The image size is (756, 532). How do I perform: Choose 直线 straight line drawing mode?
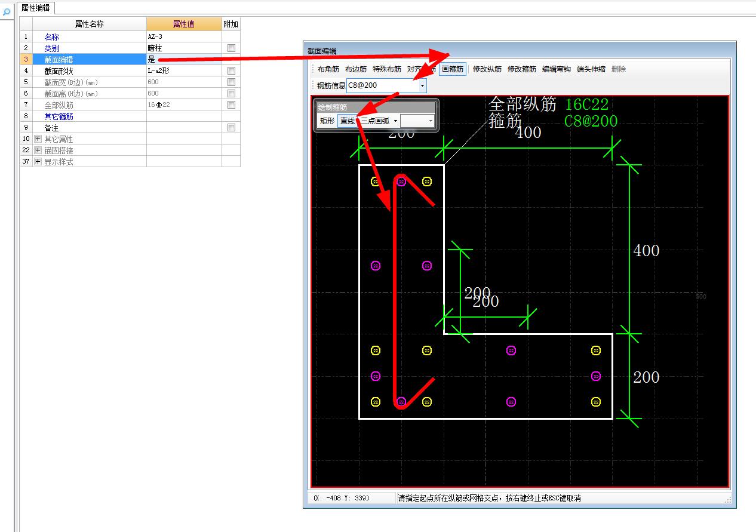[x=347, y=121]
